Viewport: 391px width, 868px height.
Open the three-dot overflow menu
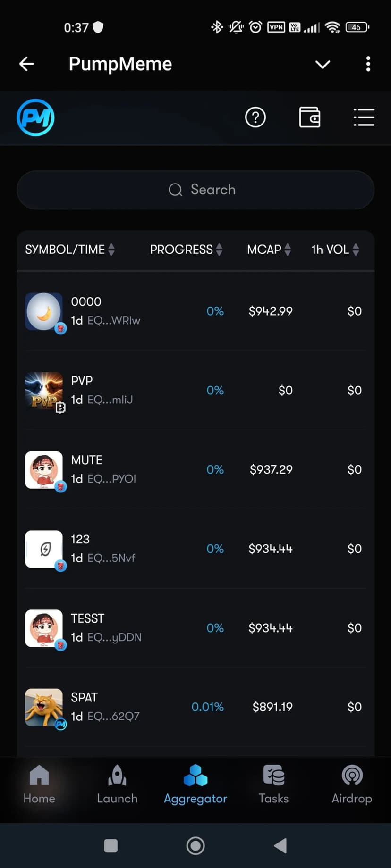click(x=368, y=64)
